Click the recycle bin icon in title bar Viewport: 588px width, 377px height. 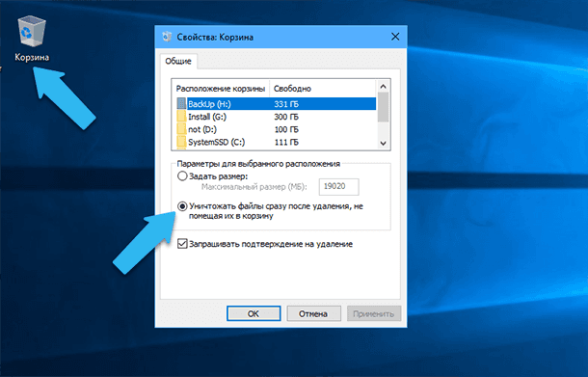tap(167, 37)
